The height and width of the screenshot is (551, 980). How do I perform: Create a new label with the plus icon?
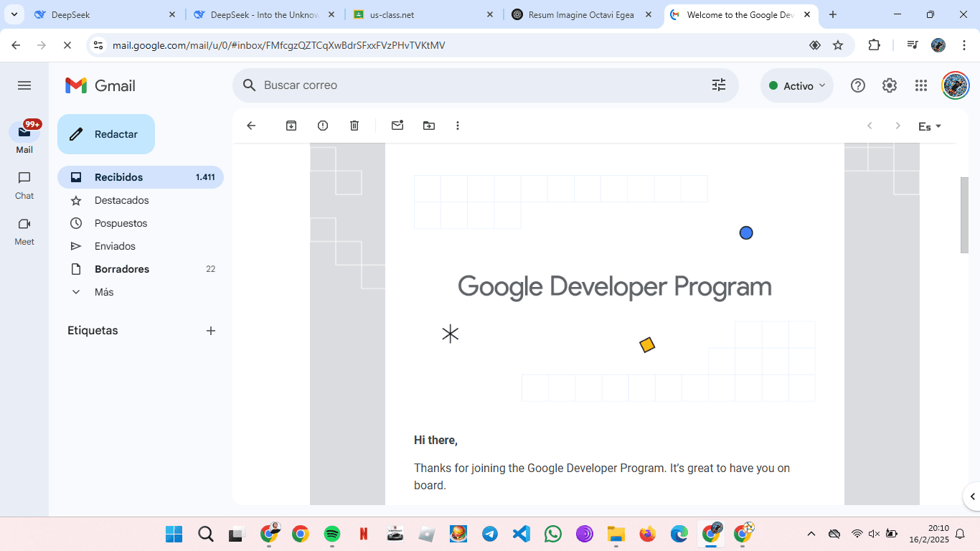(x=211, y=331)
